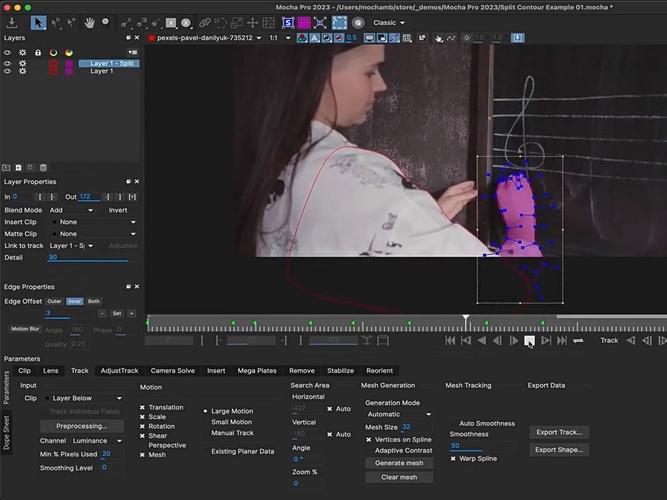Click the Save project download icon
This screenshot has height=500, width=667.
click(12, 23)
